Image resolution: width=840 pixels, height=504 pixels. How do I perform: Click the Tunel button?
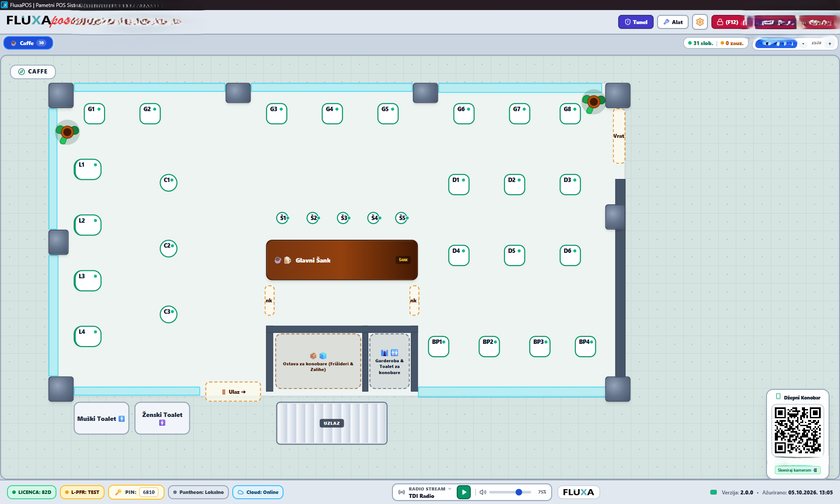(x=636, y=22)
